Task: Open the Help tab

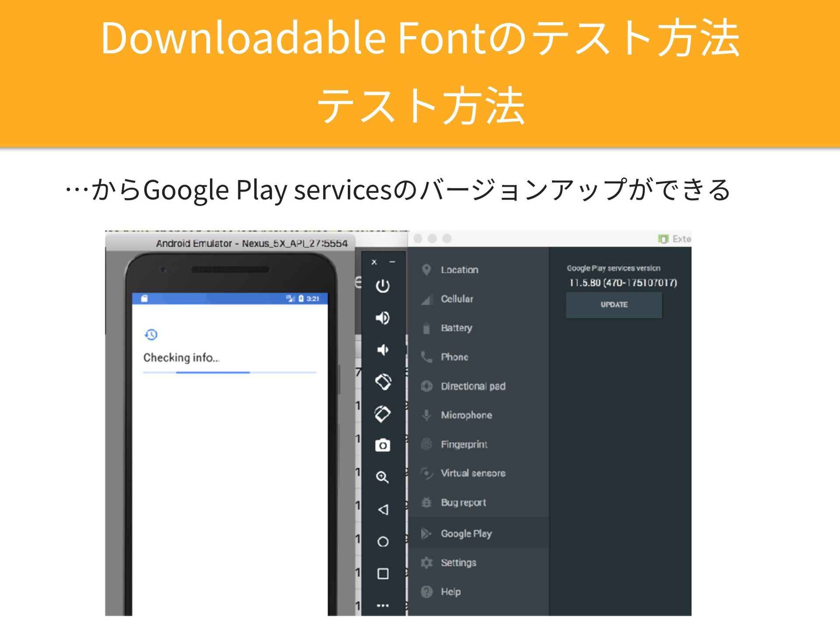Action: click(478, 592)
